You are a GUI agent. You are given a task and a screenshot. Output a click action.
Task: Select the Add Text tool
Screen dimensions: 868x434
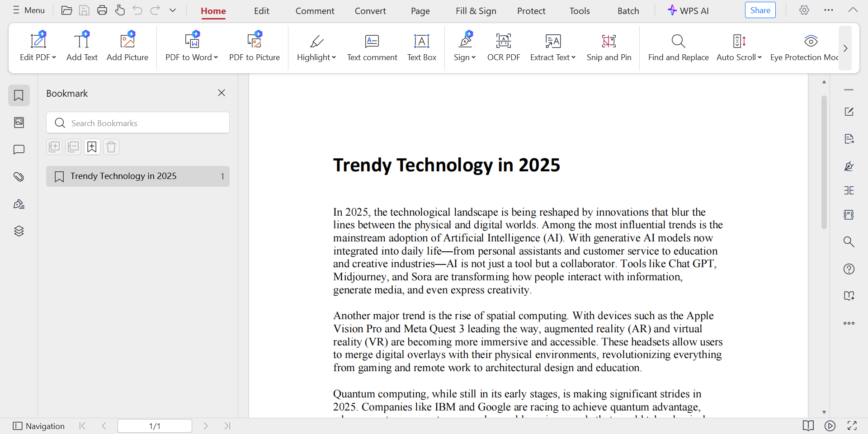click(x=82, y=47)
